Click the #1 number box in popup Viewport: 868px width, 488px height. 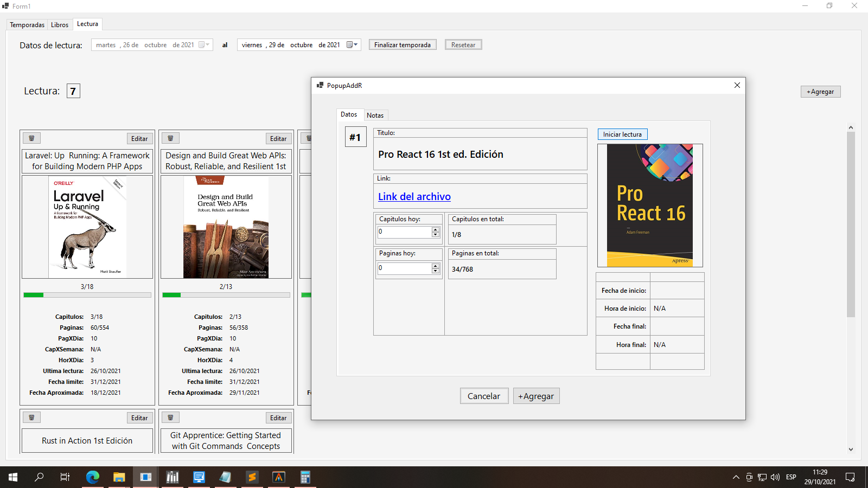356,137
